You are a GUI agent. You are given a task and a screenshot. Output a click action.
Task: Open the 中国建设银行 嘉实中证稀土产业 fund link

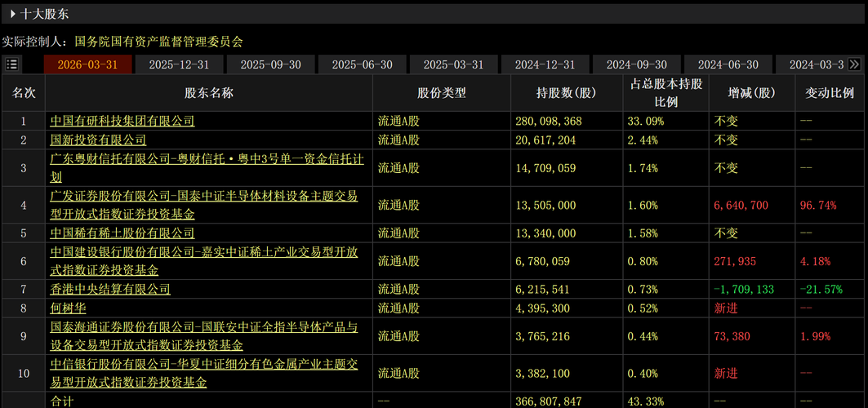point(203,261)
